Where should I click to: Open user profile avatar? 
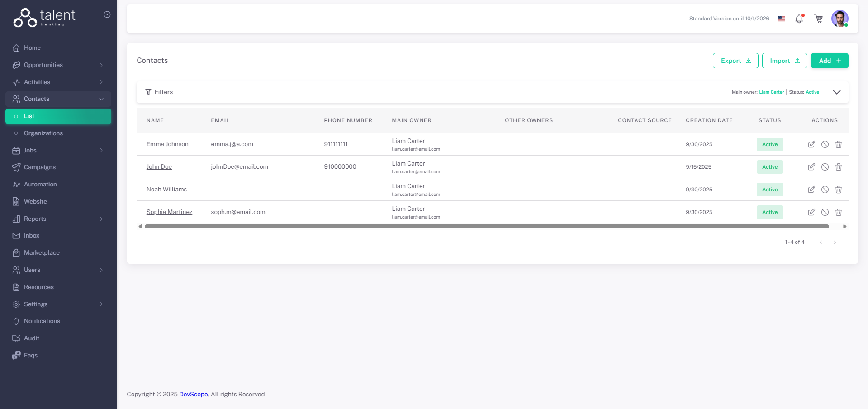(840, 19)
